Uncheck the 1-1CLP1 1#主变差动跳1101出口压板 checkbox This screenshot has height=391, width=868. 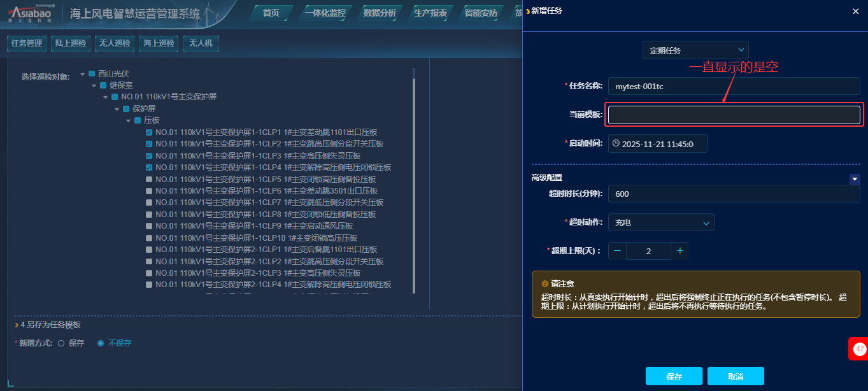tap(149, 132)
